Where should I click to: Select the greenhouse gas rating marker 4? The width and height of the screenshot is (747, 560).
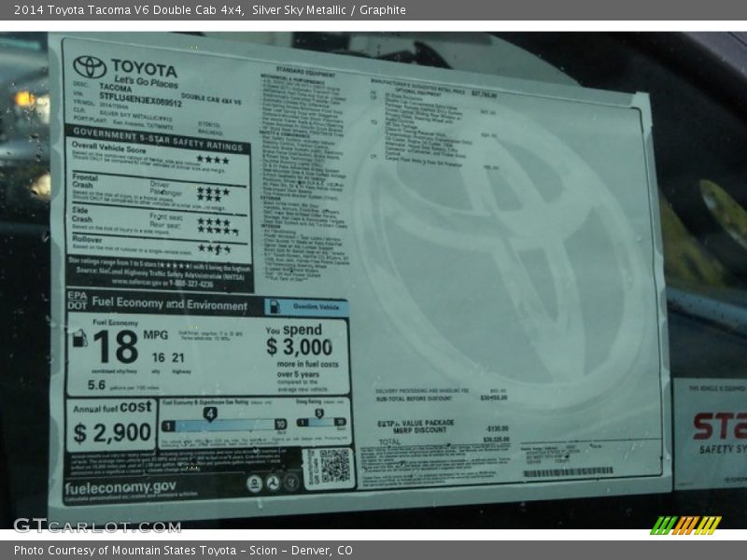[x=210, y=413]
